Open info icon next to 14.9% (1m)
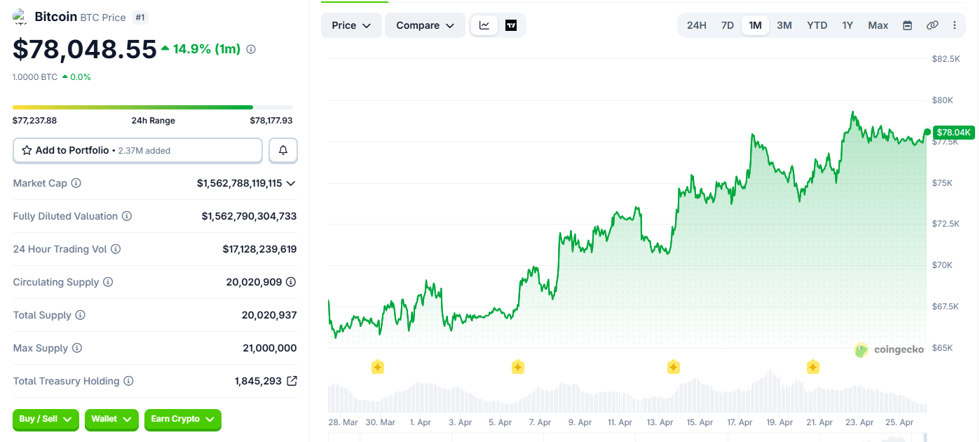980x442 pixels. [x=251, y=49]
